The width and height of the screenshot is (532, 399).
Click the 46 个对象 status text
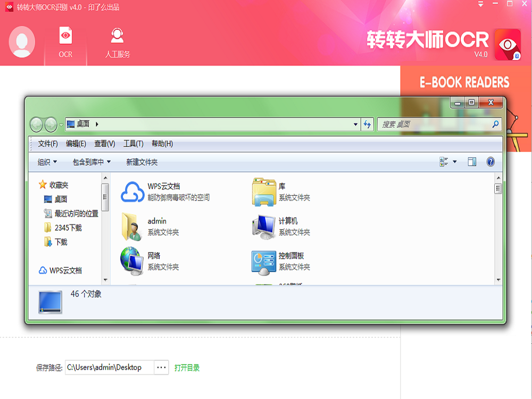tap(86, 294)
